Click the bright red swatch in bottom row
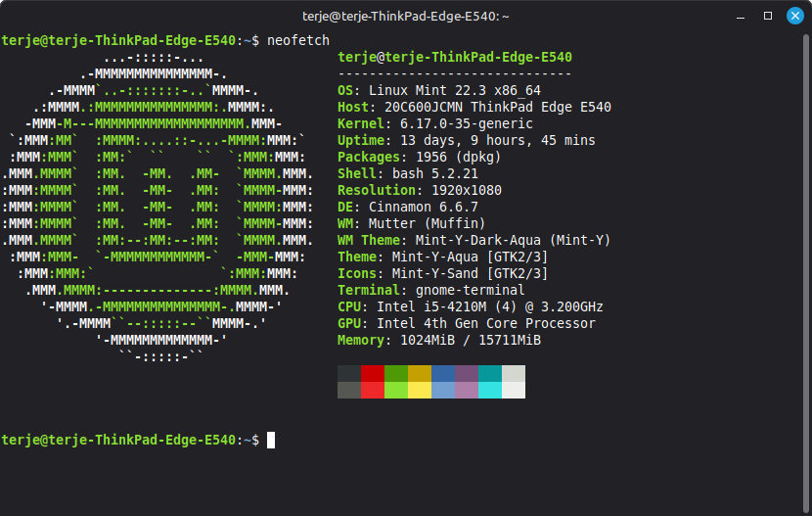 [373, 390]
